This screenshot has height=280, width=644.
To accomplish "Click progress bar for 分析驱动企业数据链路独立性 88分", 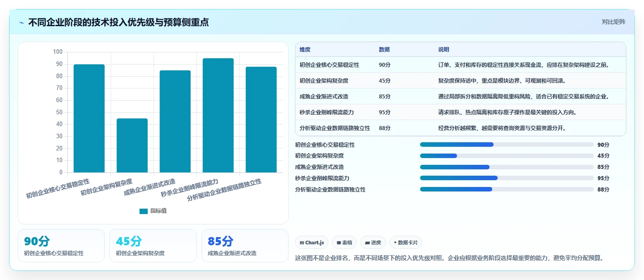I will [507, 189].
